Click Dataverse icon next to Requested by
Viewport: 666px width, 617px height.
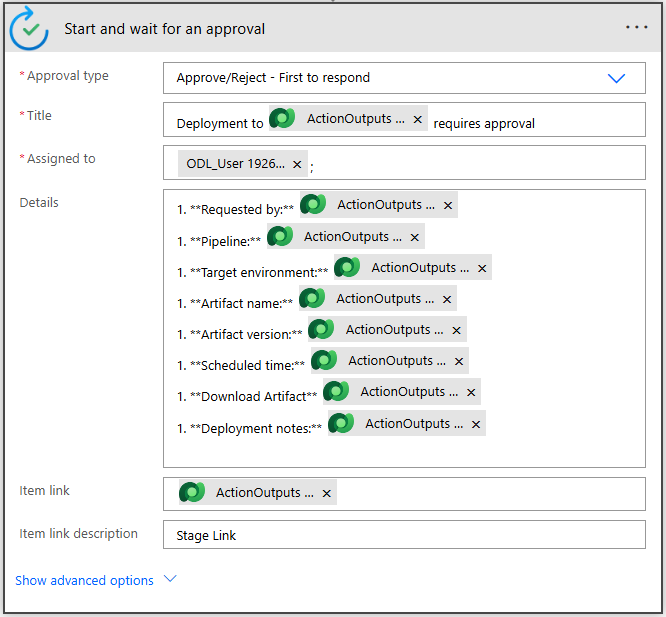click(314, 205)
